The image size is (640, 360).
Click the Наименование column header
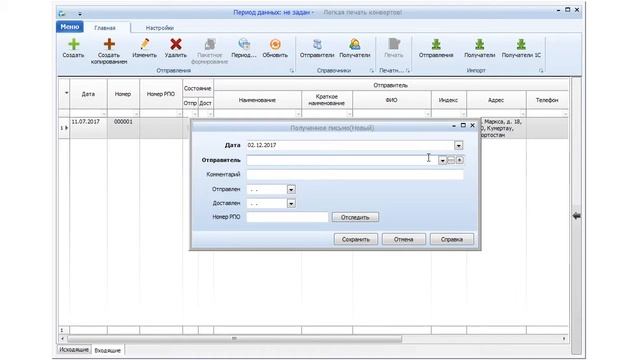click(x=257, y=100)
